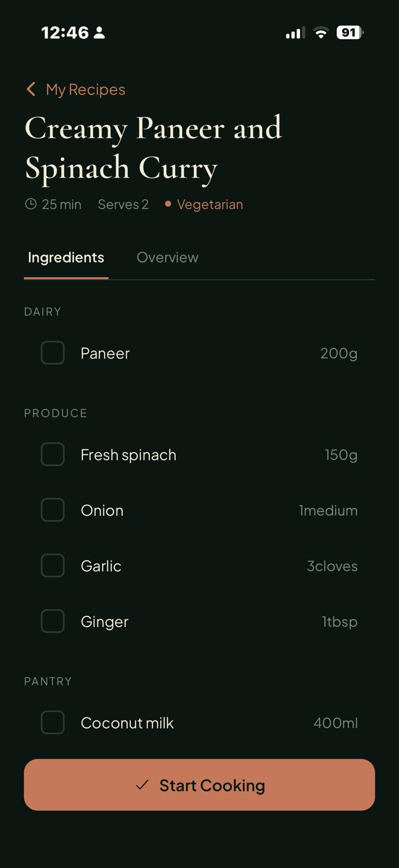399x868 pixels.
Task: Click the orange Vegetarian dot indicator
Action: [168, 204]
